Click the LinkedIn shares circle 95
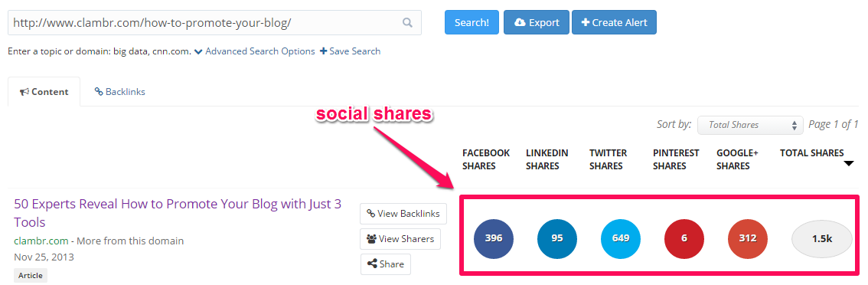The width and height of the screenshot is (868, 285). pyautogui.click(x=557, y=237)
